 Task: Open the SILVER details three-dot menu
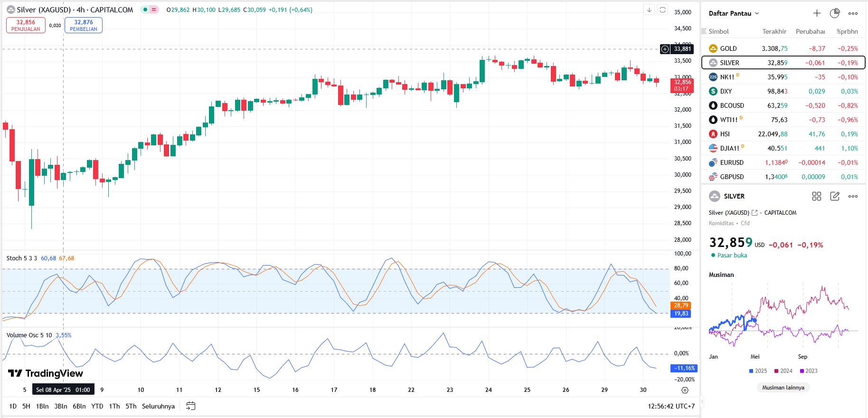pos(853,196)
